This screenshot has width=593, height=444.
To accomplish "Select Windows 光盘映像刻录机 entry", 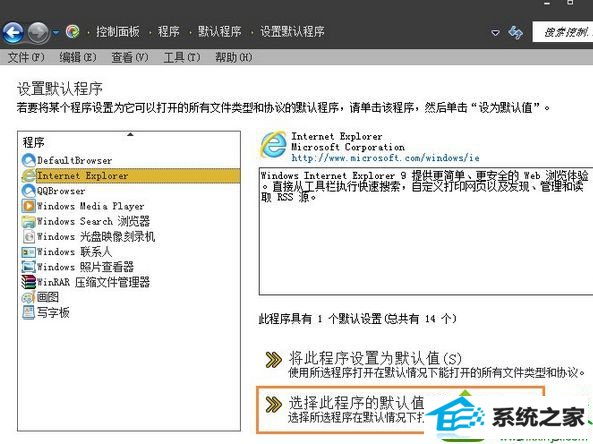I will pos(96,236).
